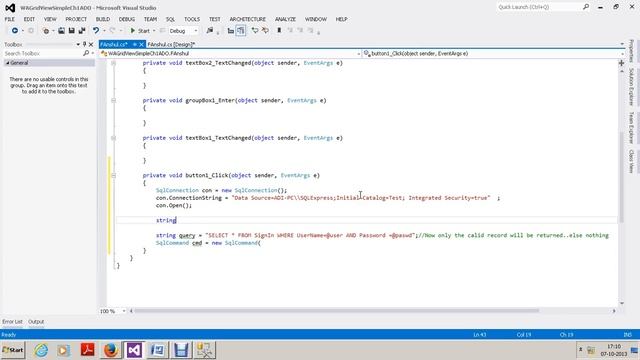Screen dimensions: 640x360
Task: Click the Save All toolbar icon
Action: (82, 31)
